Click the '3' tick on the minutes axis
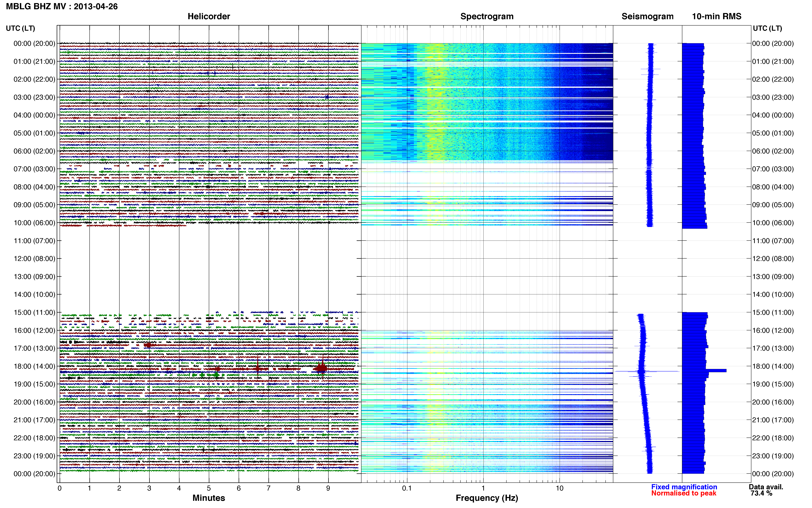812x508 pixels. [149, 488]
